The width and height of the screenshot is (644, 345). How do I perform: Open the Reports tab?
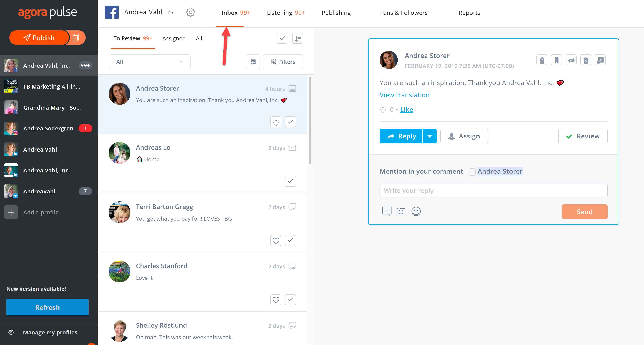469,13
